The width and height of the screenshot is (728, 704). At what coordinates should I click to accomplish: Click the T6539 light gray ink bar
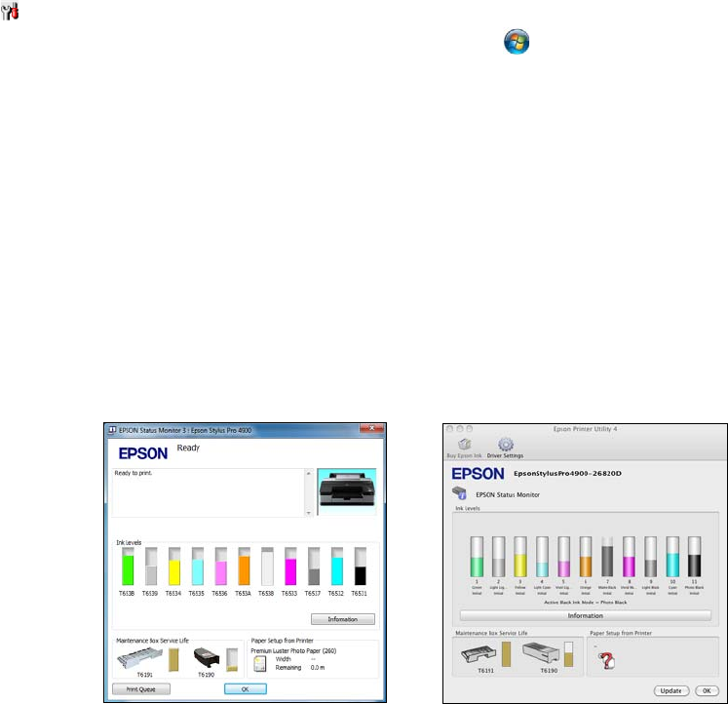(151, 567)
